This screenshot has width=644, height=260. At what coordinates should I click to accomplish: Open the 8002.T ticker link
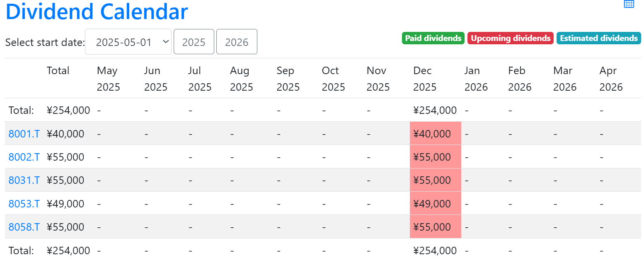[x=24, y=157]
